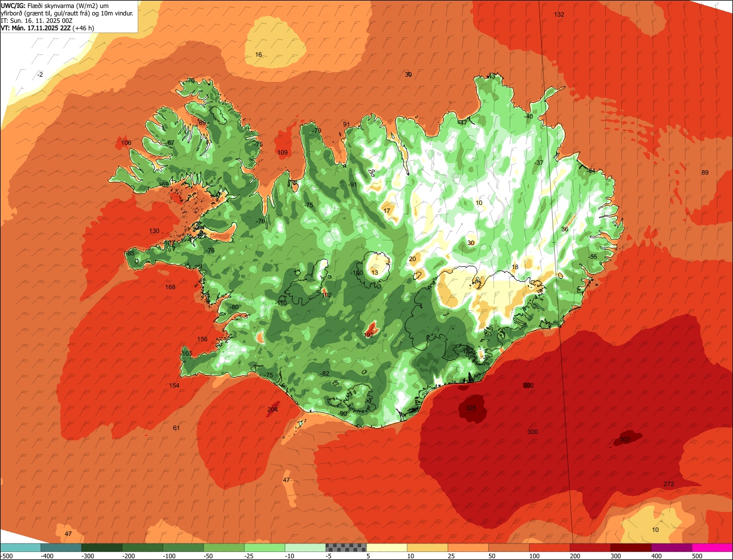Click the map value '-67' in the Westfjords
The height and width of the screenshot is (560, 733).
tap(170, 143)
